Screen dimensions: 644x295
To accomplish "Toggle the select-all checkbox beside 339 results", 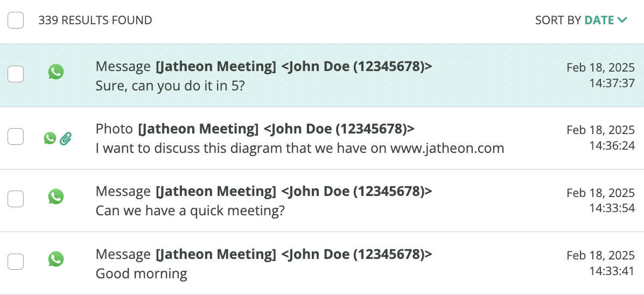I will [x=16, y=20].
